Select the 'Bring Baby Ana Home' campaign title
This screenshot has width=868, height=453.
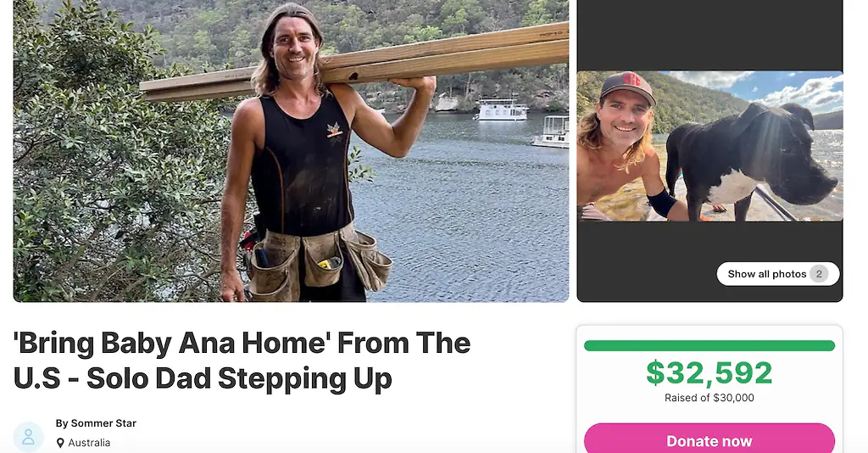click(242, 361)
